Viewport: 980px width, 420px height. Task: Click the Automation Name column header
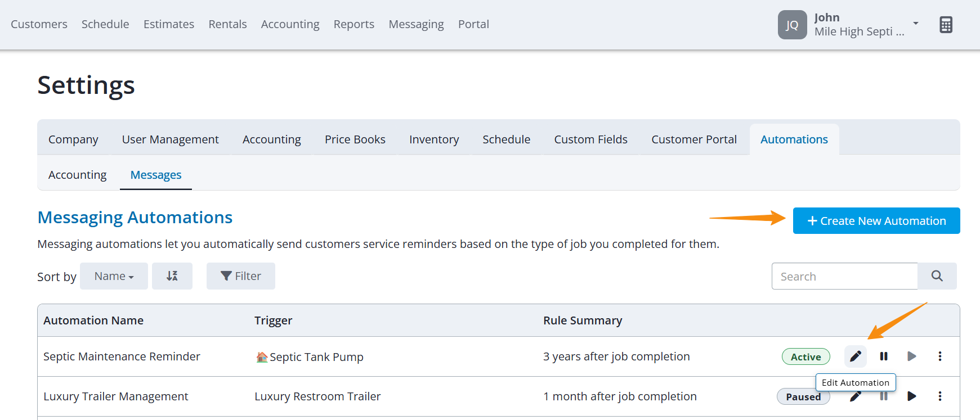[93, 320]
